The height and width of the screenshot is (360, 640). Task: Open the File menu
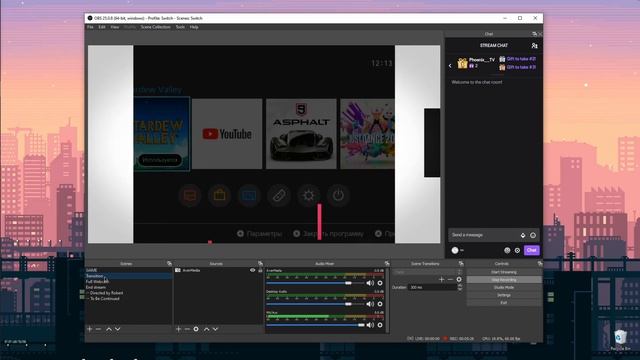90,27
